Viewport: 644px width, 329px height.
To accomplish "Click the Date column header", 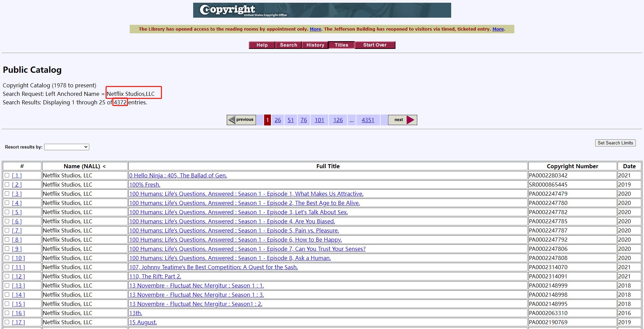I will [629, 166].
